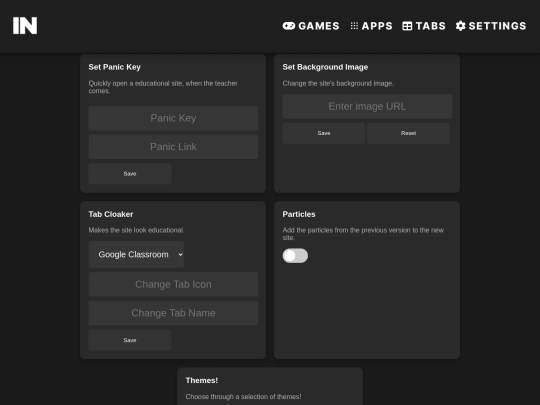Screen dimensions: 540x405
Task: Save the background image URL
Action: point(324,133)
